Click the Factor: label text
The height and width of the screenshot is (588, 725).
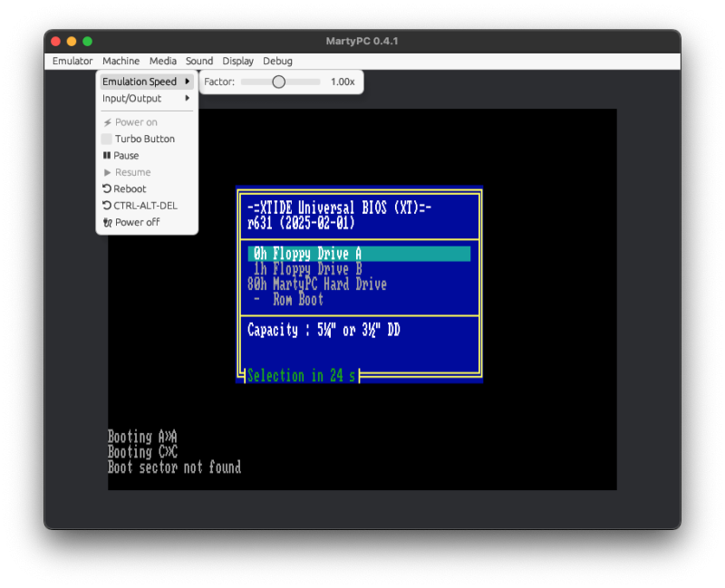219,82
